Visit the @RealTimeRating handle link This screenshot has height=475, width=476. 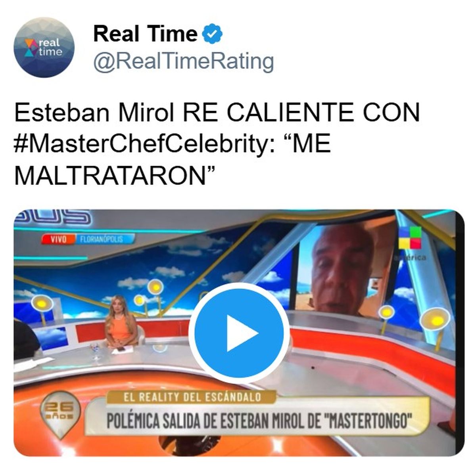[x=183, y=61]
